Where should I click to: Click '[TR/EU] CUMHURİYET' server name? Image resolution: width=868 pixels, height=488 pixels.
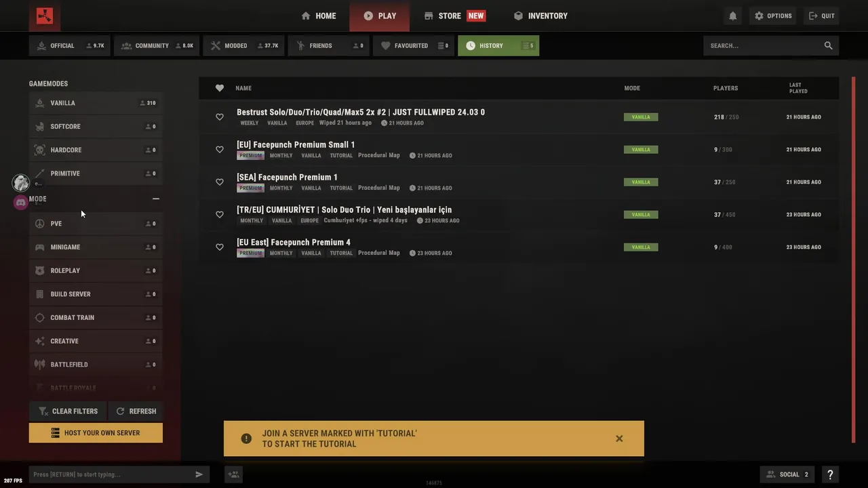[344, 209]
